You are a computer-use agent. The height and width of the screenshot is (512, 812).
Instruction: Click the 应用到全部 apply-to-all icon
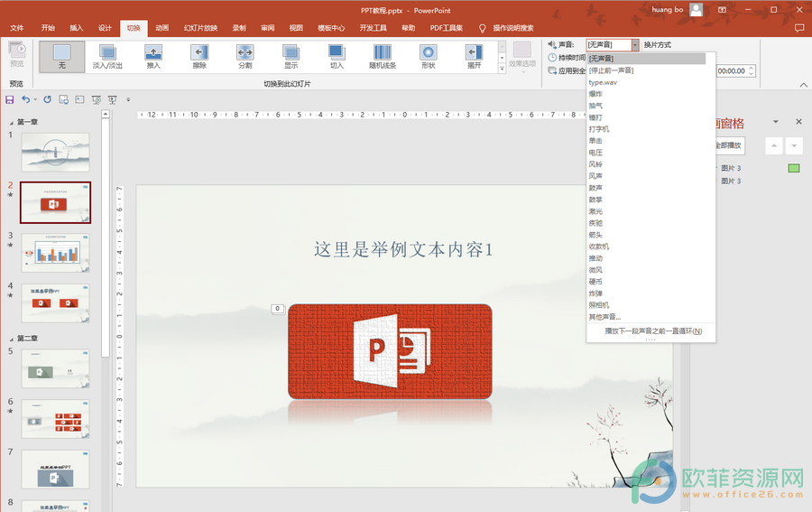[x=552, y=70]
